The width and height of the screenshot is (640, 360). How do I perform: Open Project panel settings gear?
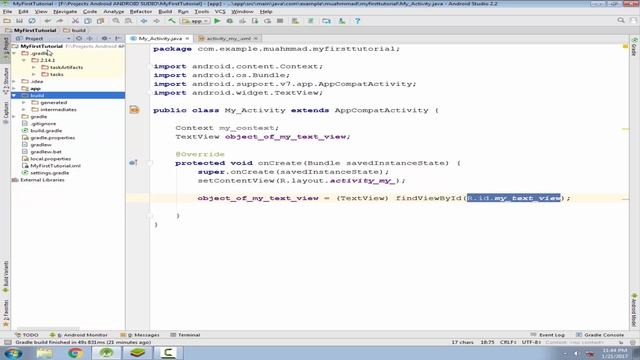[x=105, y=38]
